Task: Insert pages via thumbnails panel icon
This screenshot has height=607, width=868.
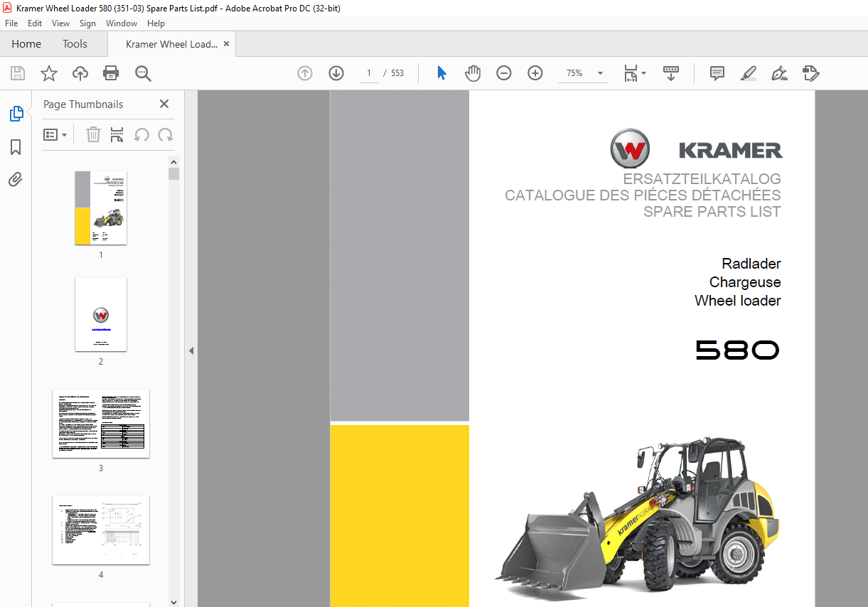Action: [117, 134]
